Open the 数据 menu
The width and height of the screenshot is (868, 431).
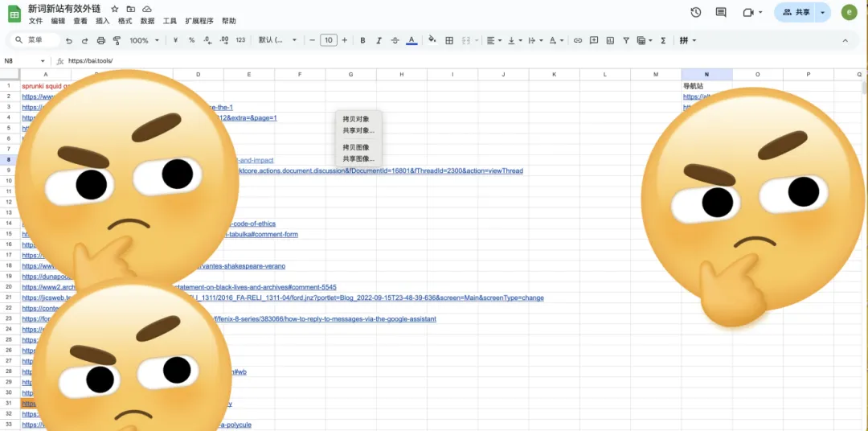click(147, 21)
